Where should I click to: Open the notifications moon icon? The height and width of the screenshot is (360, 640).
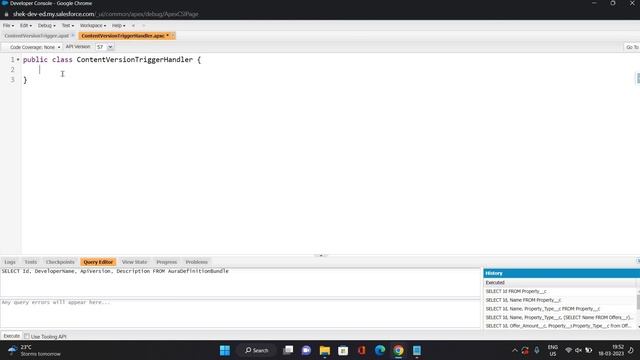coord(631,350)
